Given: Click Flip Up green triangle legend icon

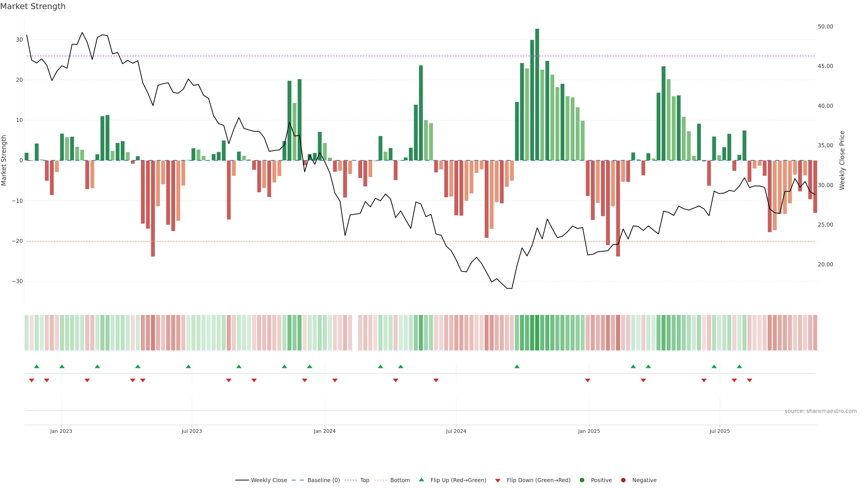Looking at the screenshot, I should click(421, 480).
